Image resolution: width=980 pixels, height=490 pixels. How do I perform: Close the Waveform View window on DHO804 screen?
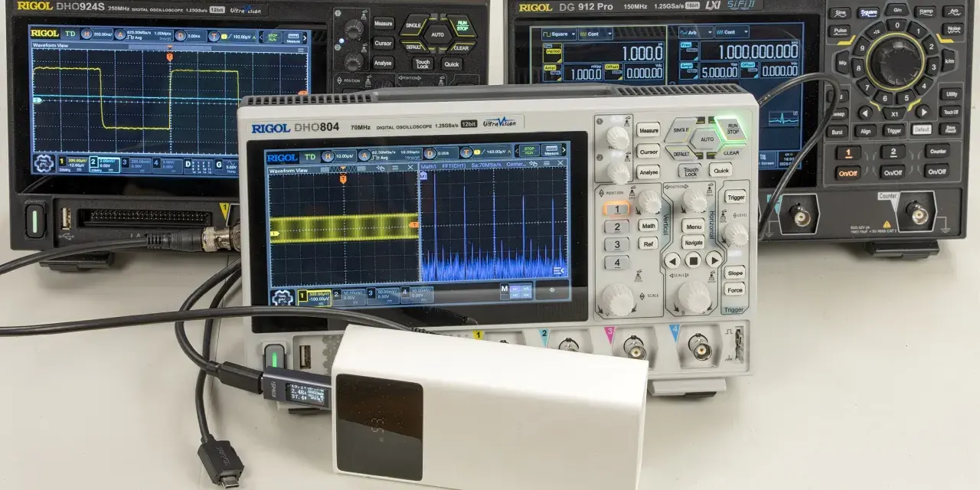[x=410, y=168]
